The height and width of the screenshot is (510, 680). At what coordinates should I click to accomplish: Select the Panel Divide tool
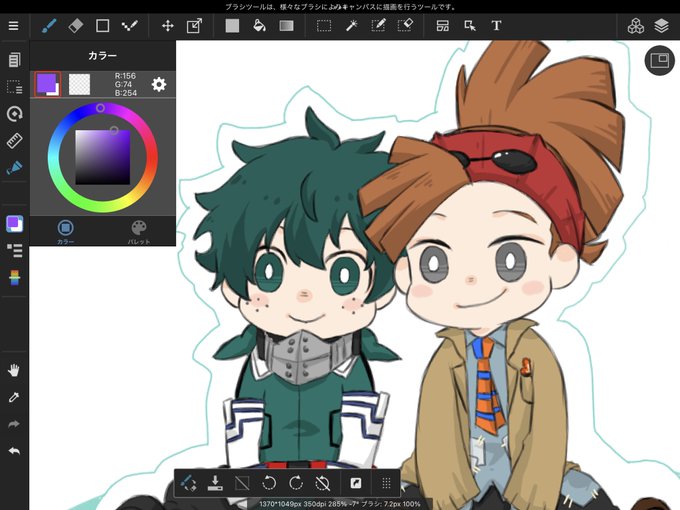click(443, 26)
